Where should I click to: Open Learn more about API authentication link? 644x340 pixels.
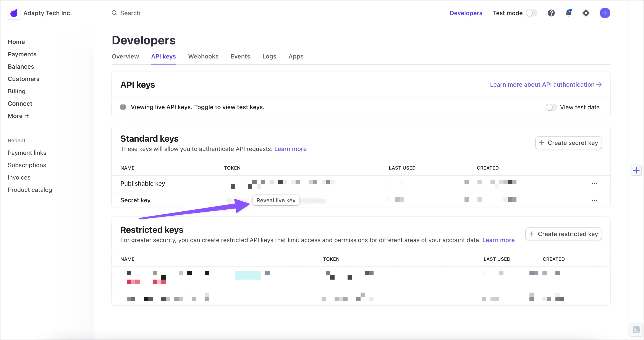[x=545, y=84]
